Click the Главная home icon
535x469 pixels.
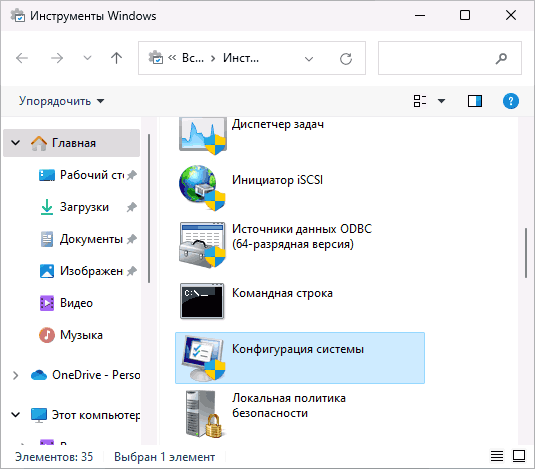(x=39, y=143)
